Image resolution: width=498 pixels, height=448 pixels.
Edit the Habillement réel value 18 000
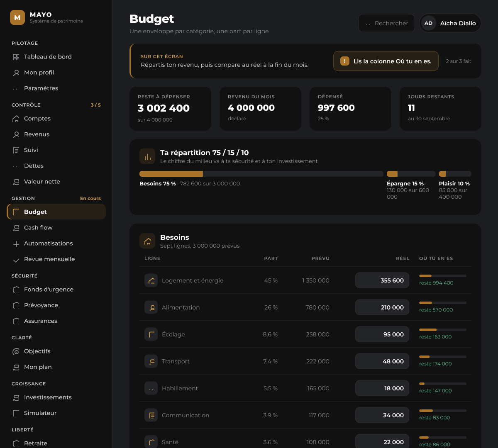382,388
